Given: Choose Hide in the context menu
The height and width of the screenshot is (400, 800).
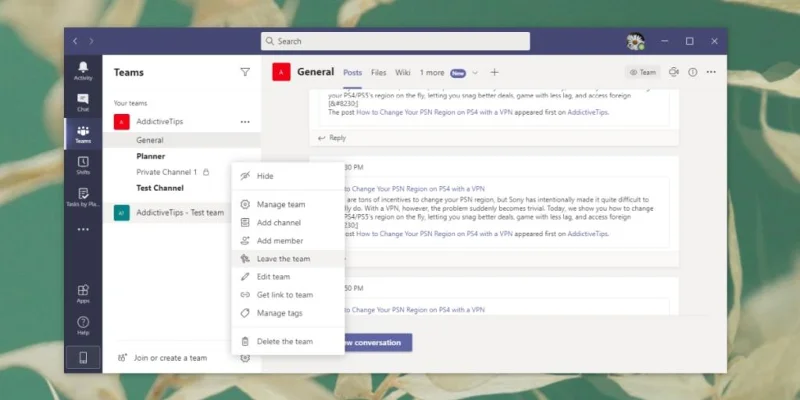Looking at the screenshot, I should (x=288, y=176).
